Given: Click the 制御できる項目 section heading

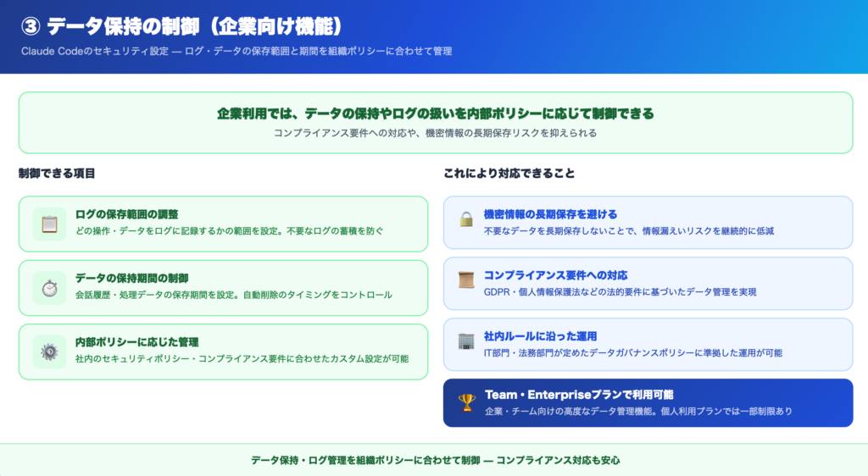Looking at the screenshot, I should click(57, 174).
